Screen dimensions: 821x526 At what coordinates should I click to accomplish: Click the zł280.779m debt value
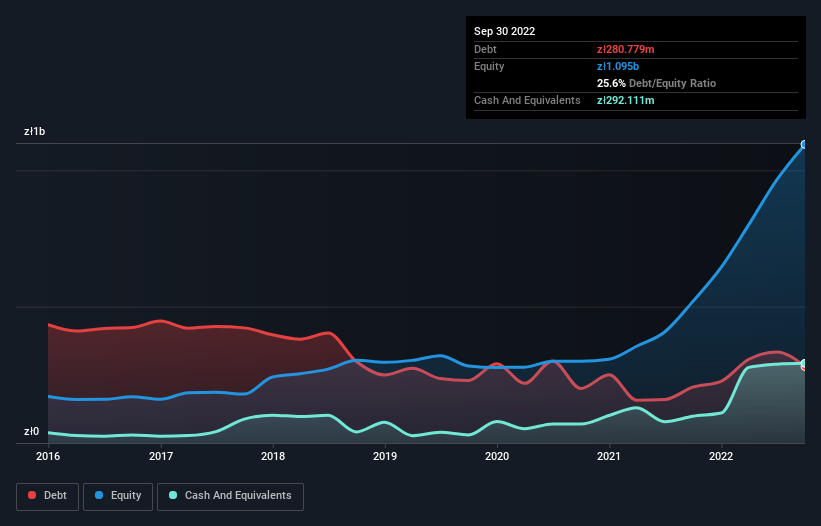click(x=626, y=49)
